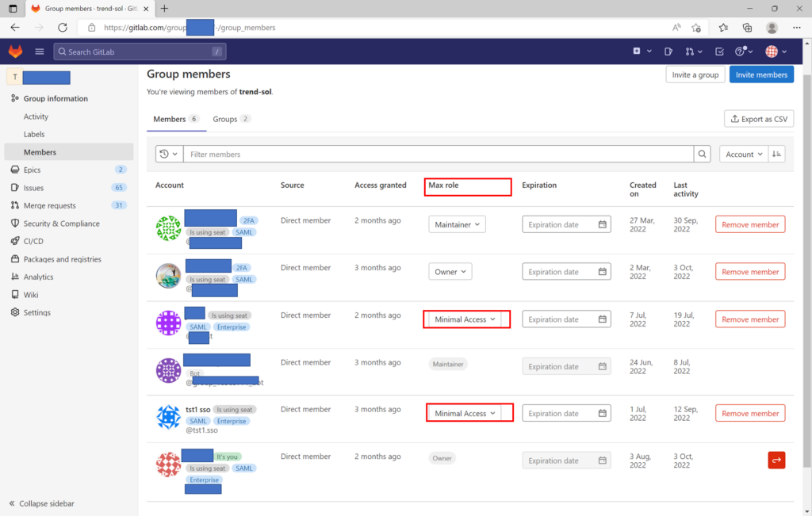Click the GitLab fox logo

click(x=16, y=52)
